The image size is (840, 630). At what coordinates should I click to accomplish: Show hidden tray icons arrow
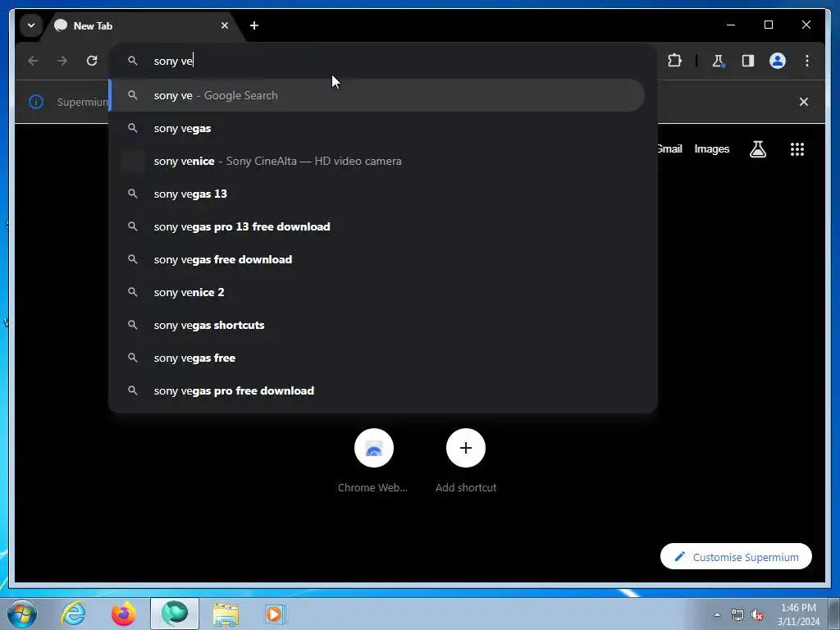coord(717,614)
